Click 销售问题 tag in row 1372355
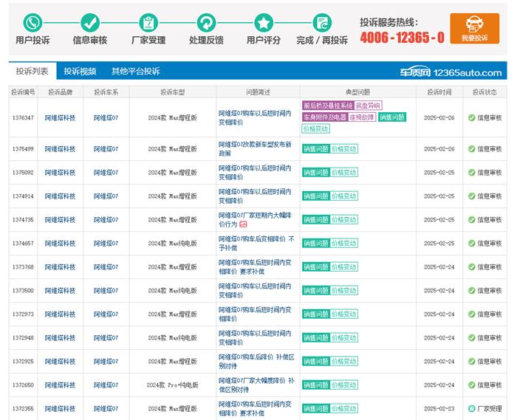Image resolution: width=517 pixels, height=420 pixels. pos(316,408)
